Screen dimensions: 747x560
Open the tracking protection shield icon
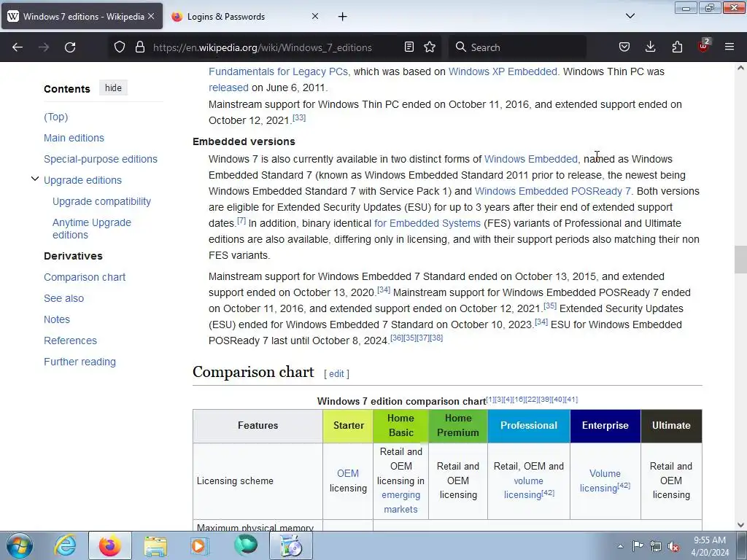point(120,47)
